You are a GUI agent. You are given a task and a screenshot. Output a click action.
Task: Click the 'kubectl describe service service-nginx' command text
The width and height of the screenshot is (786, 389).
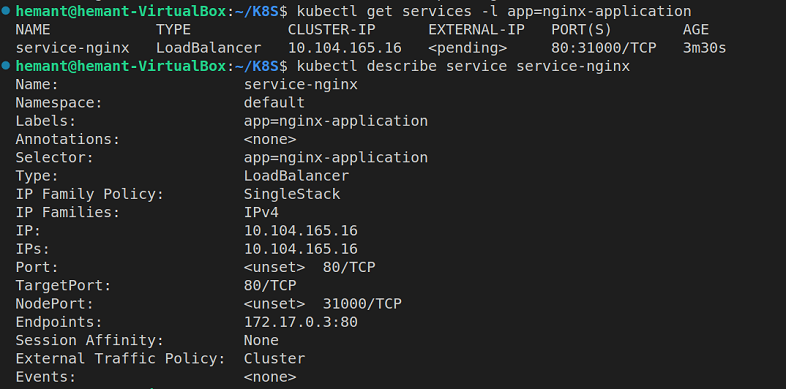point(463,66)
